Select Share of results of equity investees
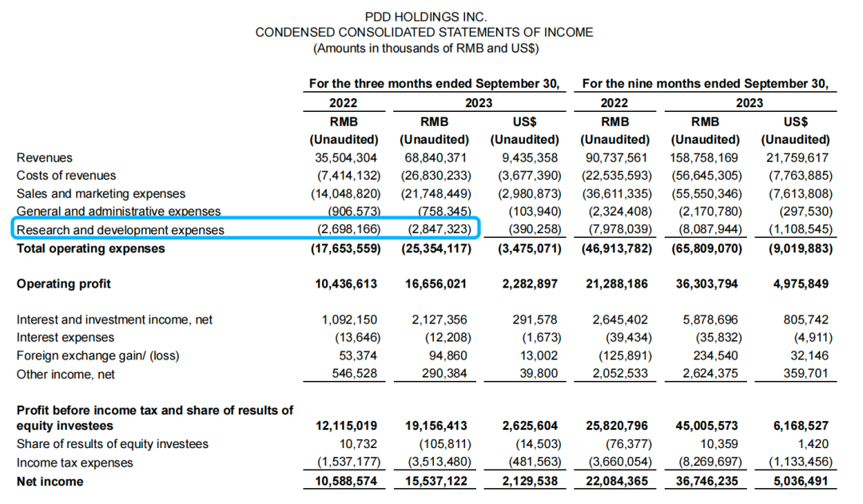The height and width of the screenshot is (504, 863). [x=113, y=444]
